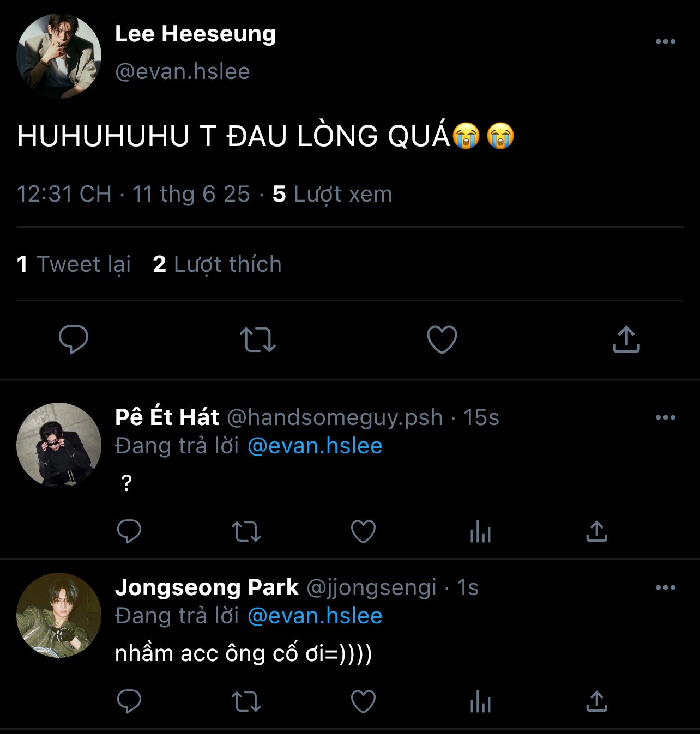Open the '1 Tweet lại' retweets list
The height and width of the screenshot is (734, 700).
coord(74,264)
